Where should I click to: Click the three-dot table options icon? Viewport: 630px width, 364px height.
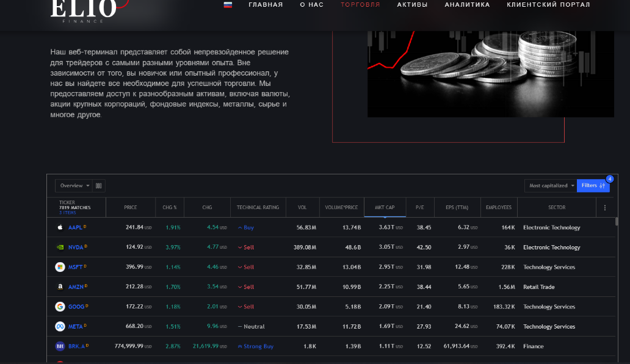click(x=605, y=207)
